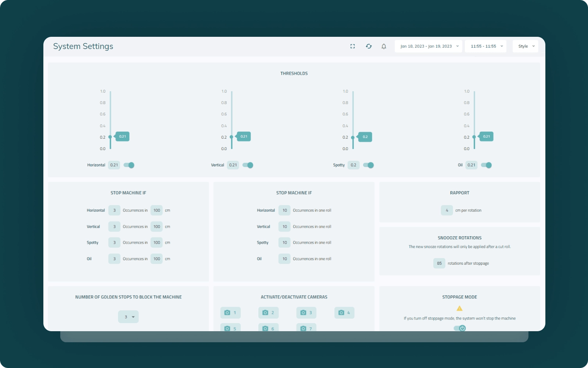Screen dimensions: 588x368
Task: Click the Vertical threshold slider handle
Action: pos(232,137)
